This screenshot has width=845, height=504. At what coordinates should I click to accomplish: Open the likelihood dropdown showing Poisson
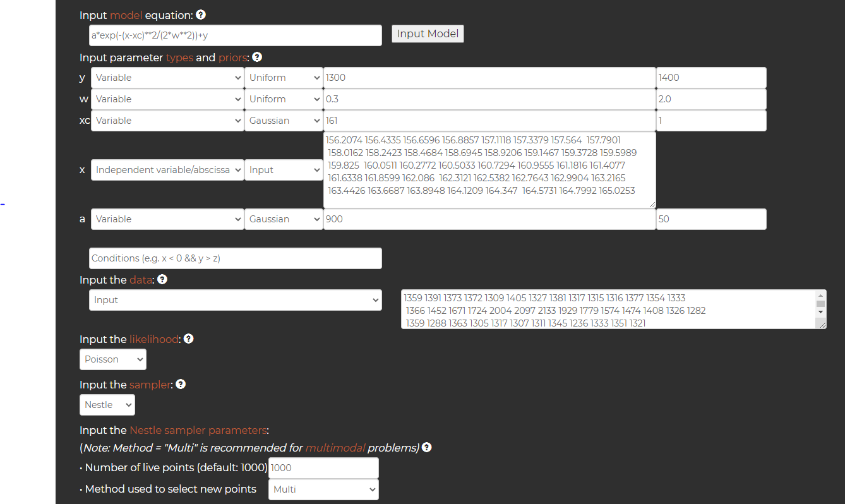pos(112,359)
